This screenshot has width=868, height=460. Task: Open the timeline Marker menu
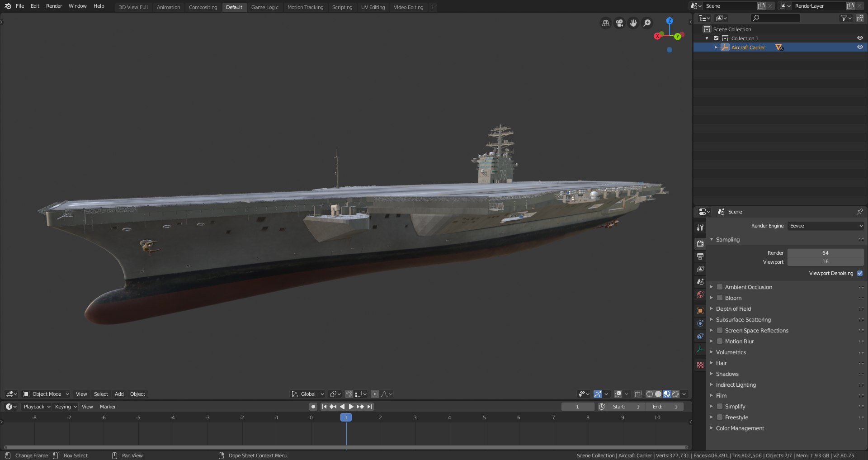coord(108,407)
